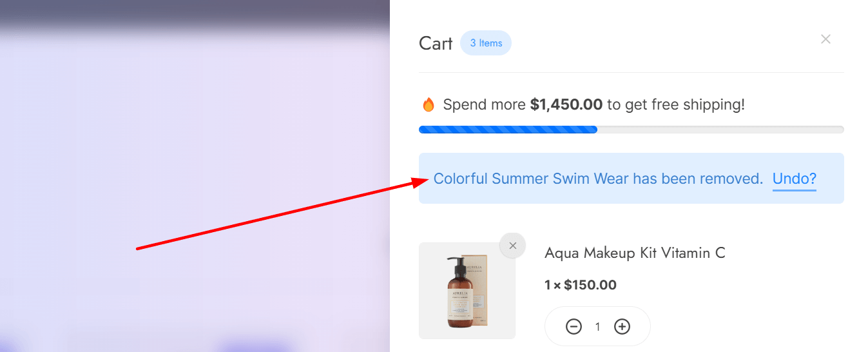Screen dimensions: 868x352
Task: Decrease quantity with the minus icon
Action: [x=574, y=327]
